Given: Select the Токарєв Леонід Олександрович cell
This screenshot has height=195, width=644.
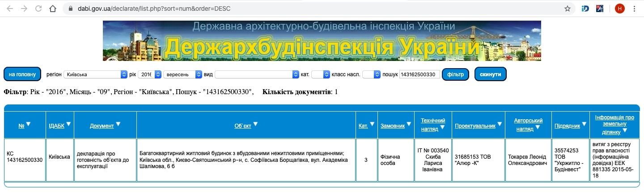Looking at the screenshot, I should click(x=528, y=160).
